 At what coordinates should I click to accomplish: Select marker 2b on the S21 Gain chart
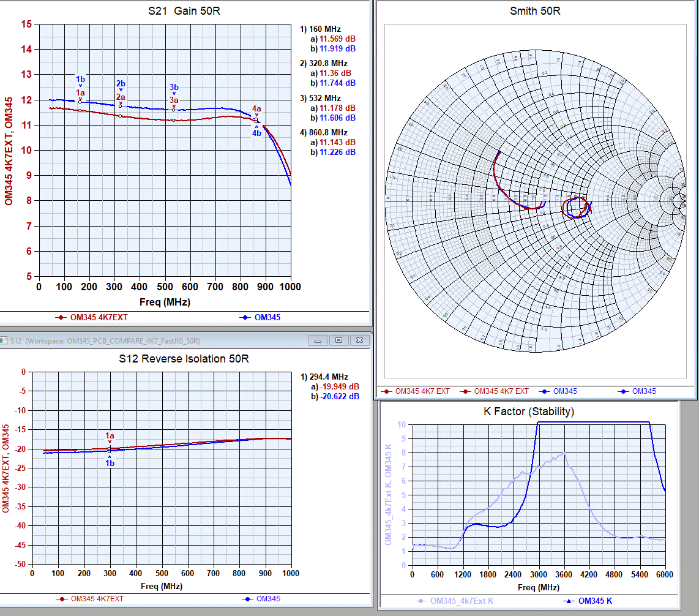coord(121,84)
